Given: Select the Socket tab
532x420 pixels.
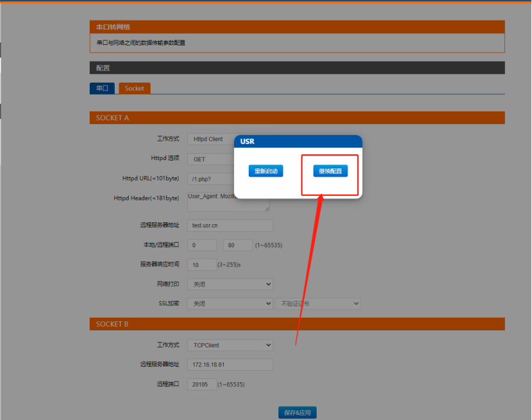Looking at the screenshot, I should [x=135, y=88].
